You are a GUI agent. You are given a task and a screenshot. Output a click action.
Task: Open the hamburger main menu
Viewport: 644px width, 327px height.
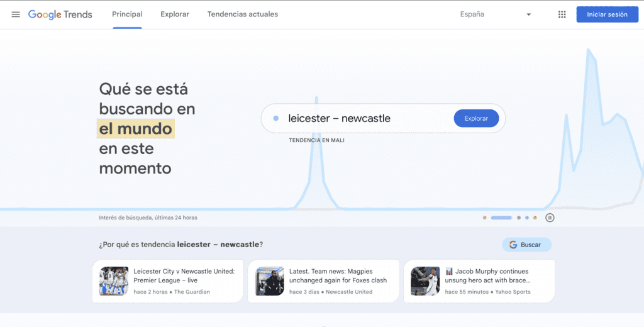(x=16, y=14)
